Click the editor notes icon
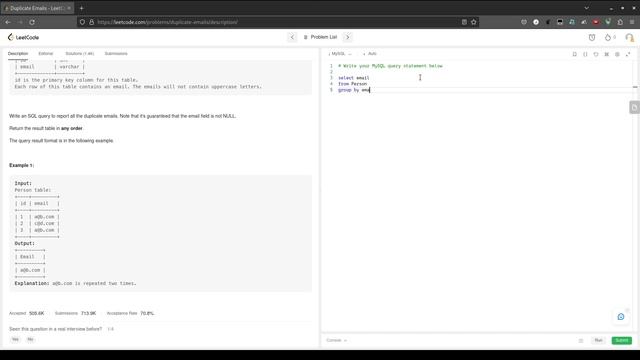640x360 pixels. coord(574,54)
